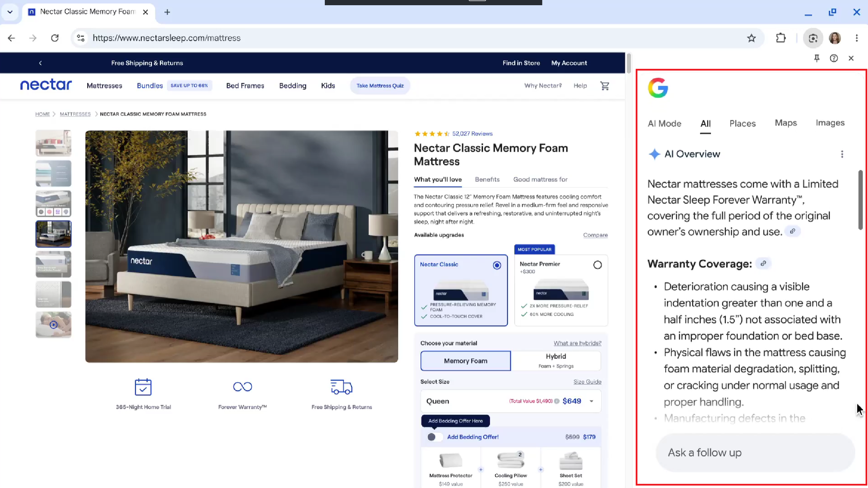Screen dimensions: 868x488
Task: Bookmark this page with star icon
Action: pos(751,38)
